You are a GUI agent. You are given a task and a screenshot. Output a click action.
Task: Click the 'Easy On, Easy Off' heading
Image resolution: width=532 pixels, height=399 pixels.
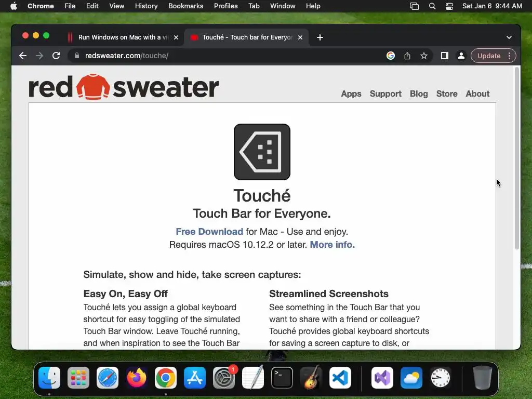126,294
